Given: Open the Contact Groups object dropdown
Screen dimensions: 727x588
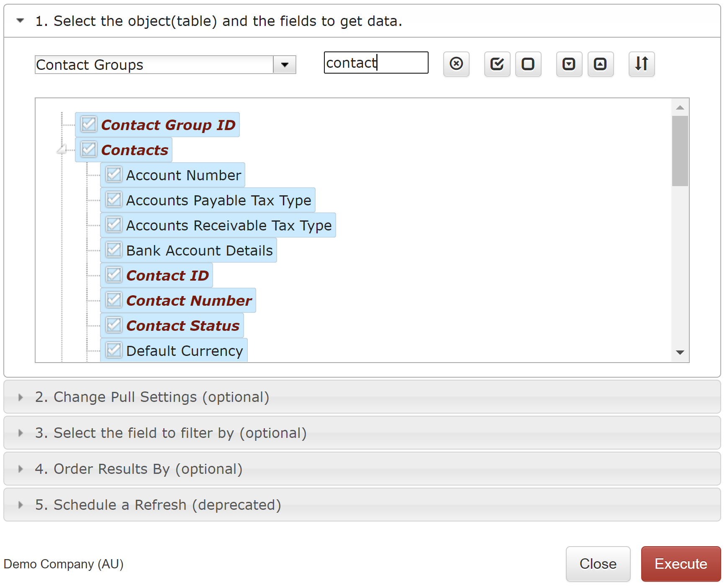Looking at the screenshot, I should [x=285, y=65].
